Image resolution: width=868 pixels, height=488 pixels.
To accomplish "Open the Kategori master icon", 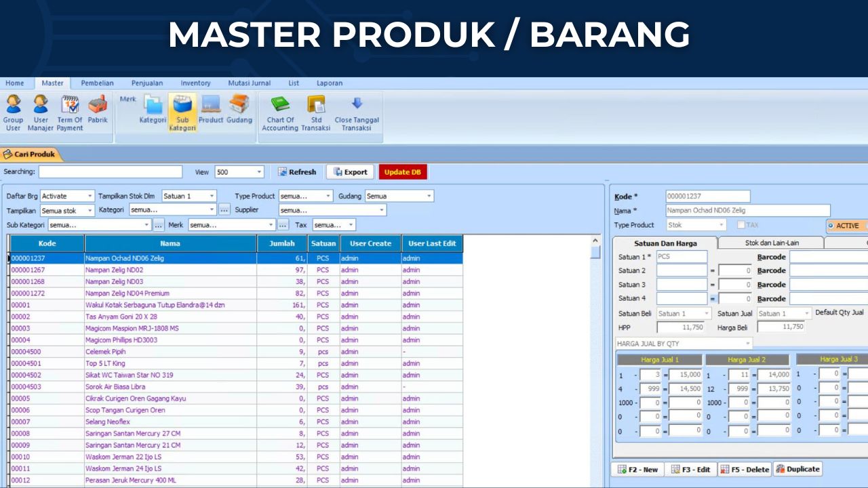I will coord(153,109).
